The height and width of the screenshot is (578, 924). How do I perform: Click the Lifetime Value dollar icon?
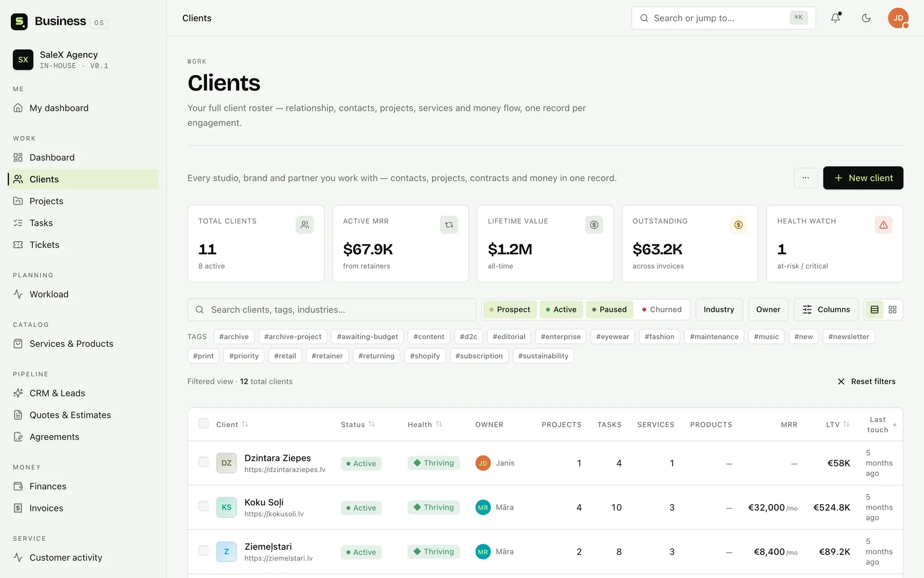[594, 225]
